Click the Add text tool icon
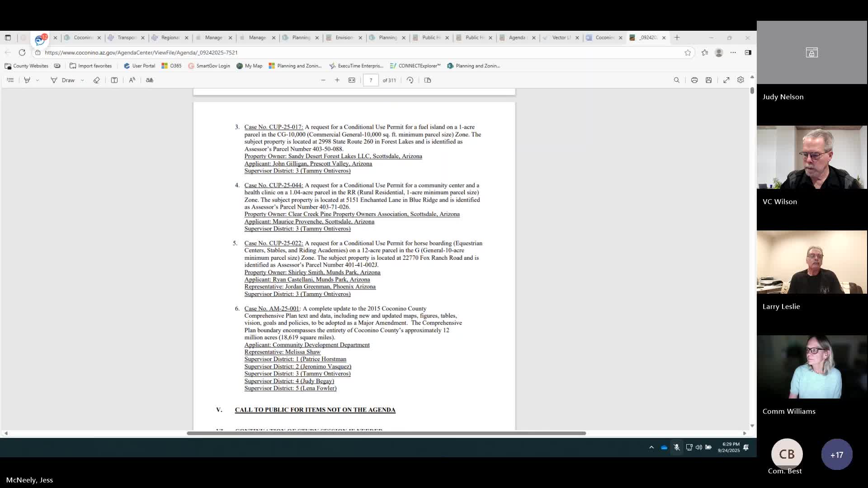 point(114,80)
